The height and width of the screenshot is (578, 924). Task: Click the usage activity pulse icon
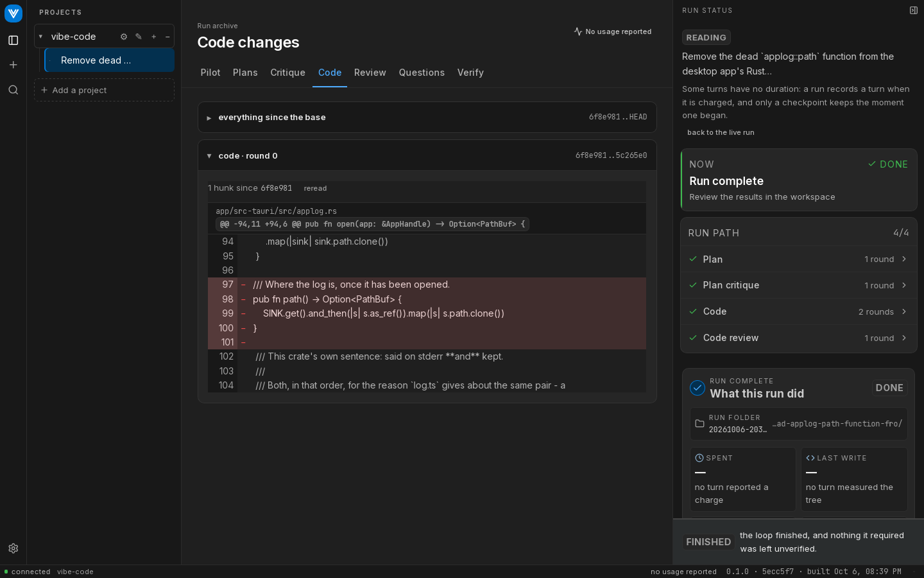pos(578,31)
